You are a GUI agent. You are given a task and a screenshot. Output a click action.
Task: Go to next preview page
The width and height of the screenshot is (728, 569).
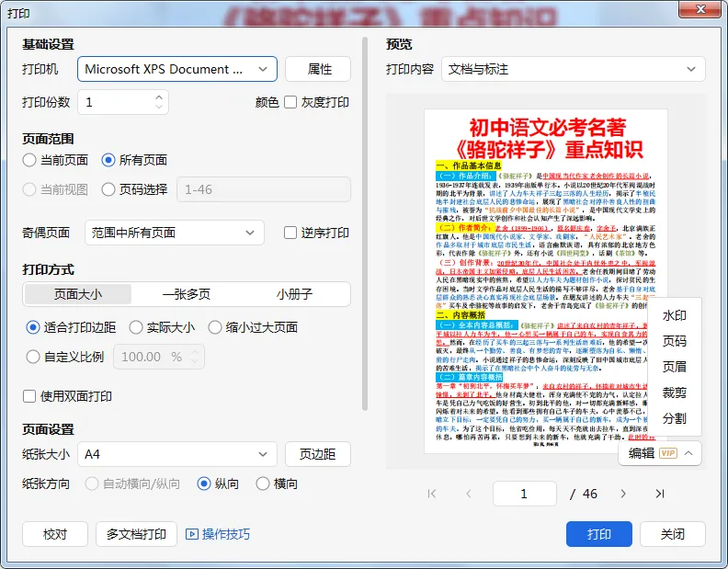623,494
